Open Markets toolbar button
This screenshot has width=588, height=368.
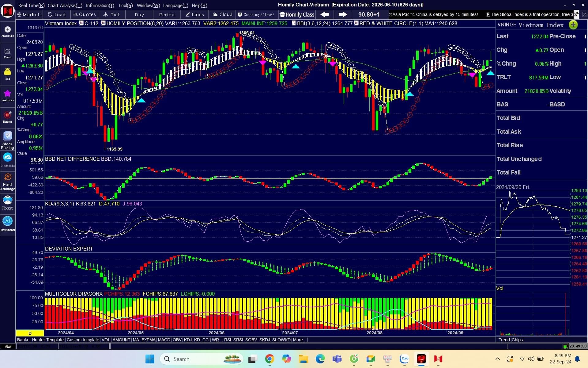click(29, 14)
